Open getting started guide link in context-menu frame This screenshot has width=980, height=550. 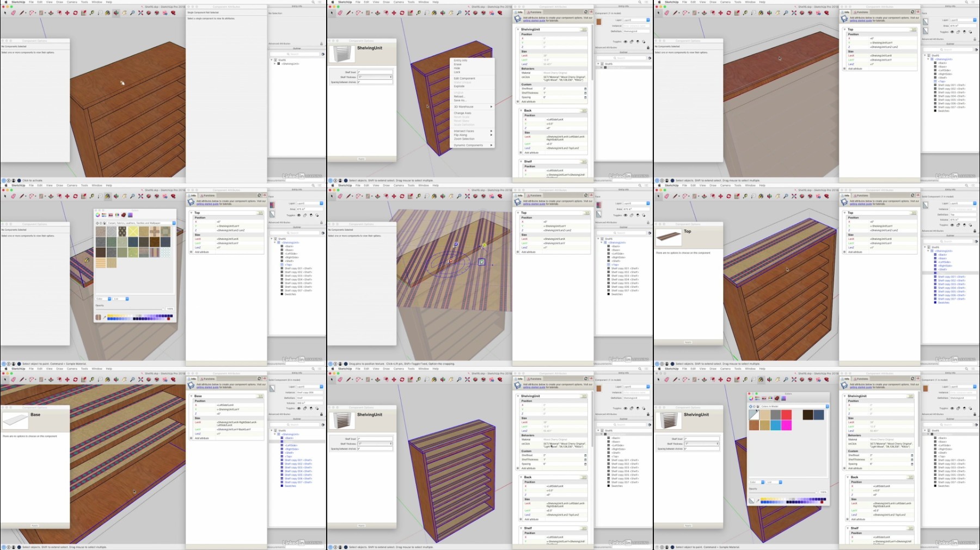534,21
